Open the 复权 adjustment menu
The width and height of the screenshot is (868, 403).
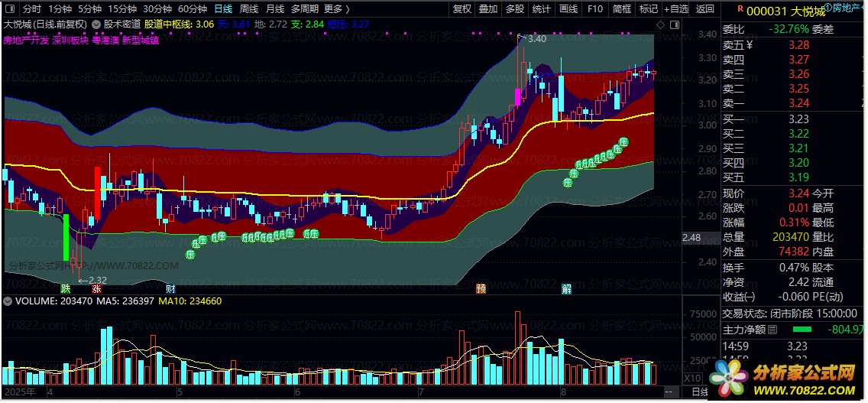[462, 9]
